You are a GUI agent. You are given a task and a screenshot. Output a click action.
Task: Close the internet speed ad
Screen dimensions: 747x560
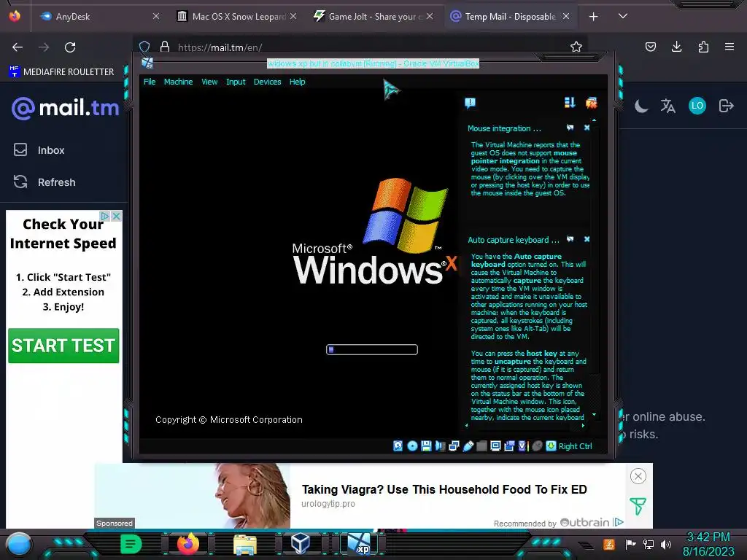tap(116, 216)
